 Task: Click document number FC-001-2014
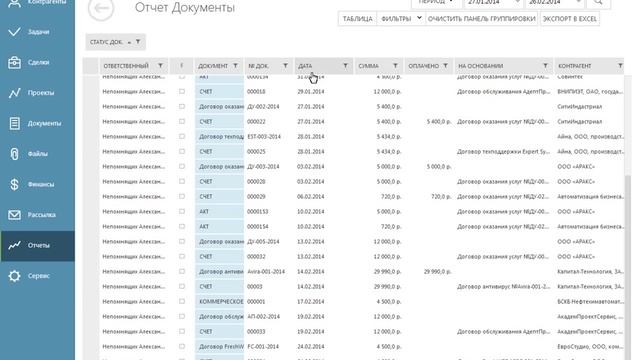pos(263,347)
